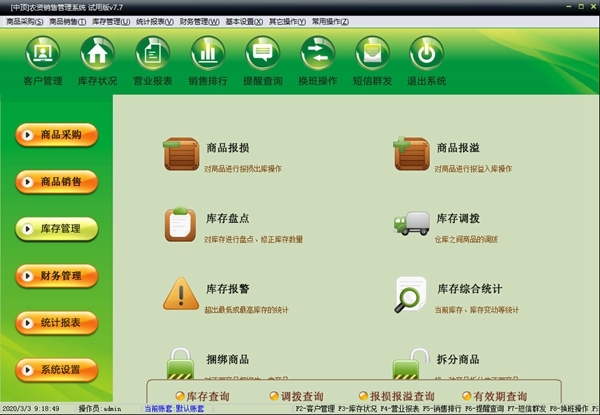600x415 pixels.
Task: Click 库存报警 title text
Action: point(228,289)
